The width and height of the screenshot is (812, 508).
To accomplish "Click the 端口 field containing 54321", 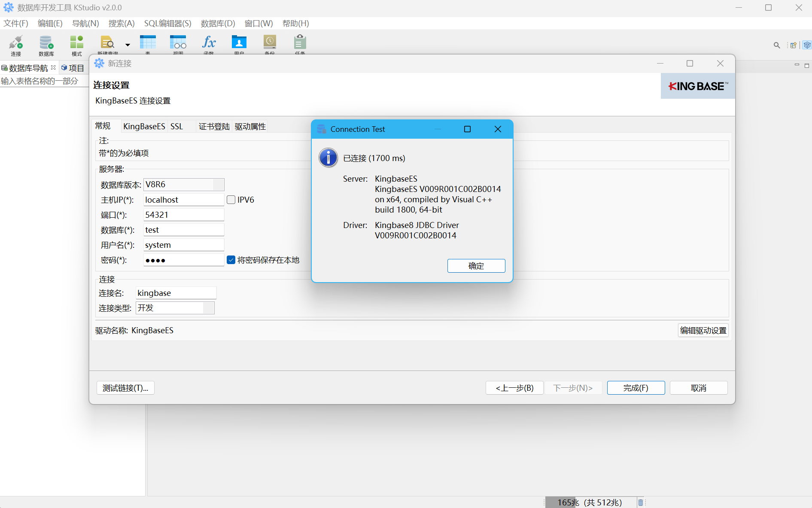I will coord(184,215).
